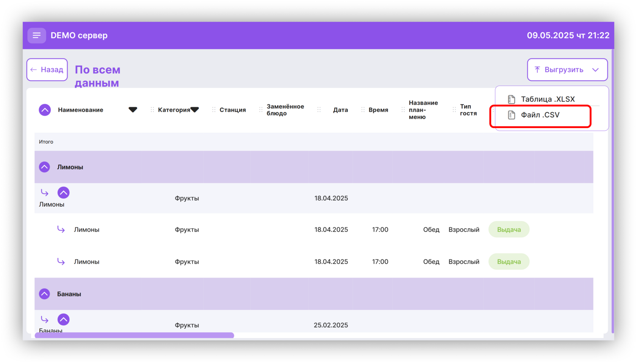
Task: Grab the drag handle before Название план-меню column
Action: tap(403, 110)
